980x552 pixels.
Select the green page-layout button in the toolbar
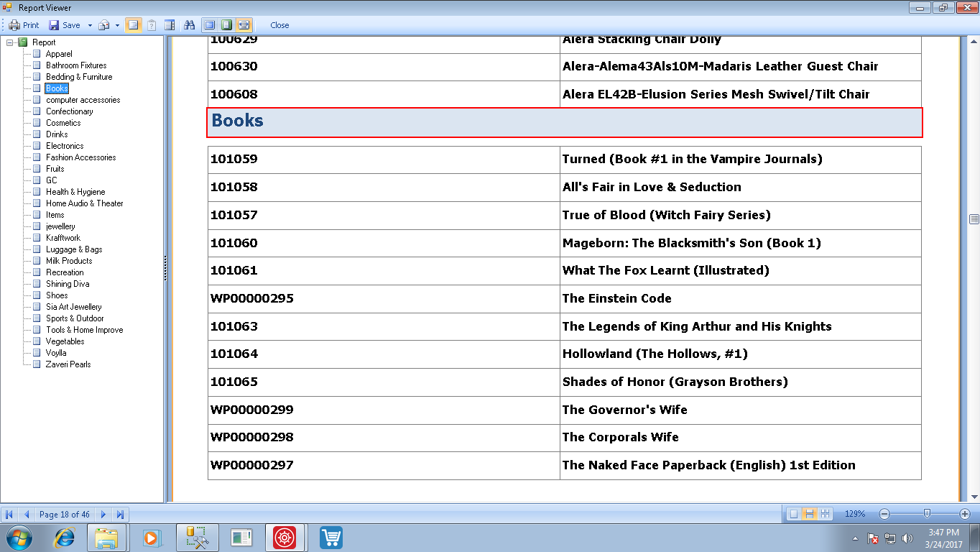[226, 25]
